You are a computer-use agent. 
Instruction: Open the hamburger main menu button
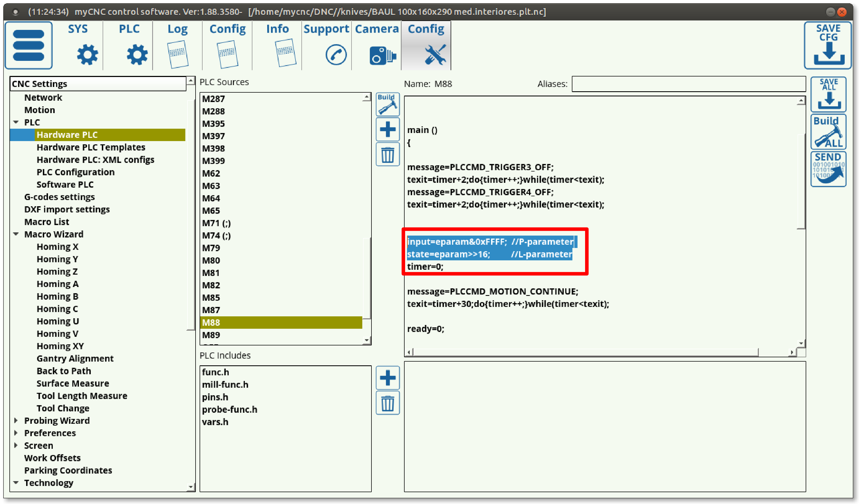pos(29,45)
